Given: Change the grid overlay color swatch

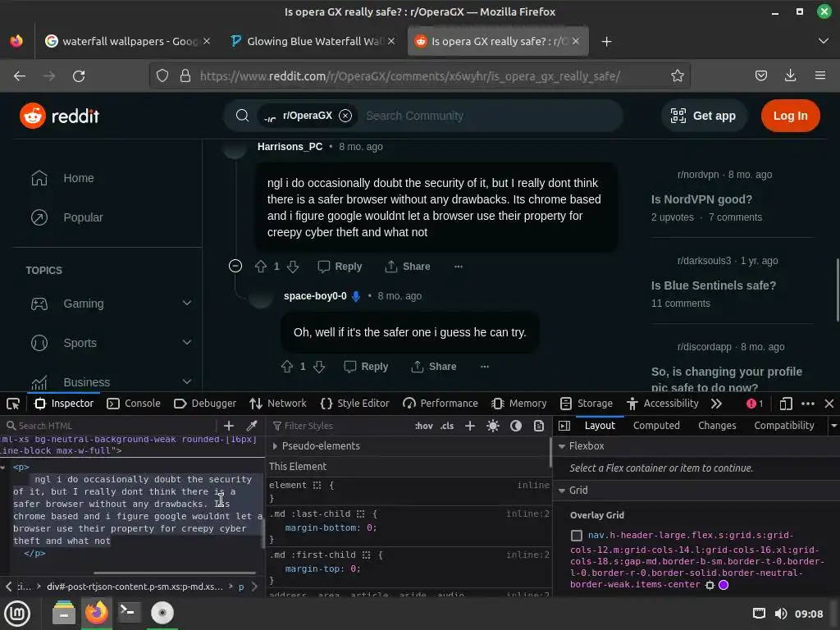Looking at the screenshot, I should point(724,585).
